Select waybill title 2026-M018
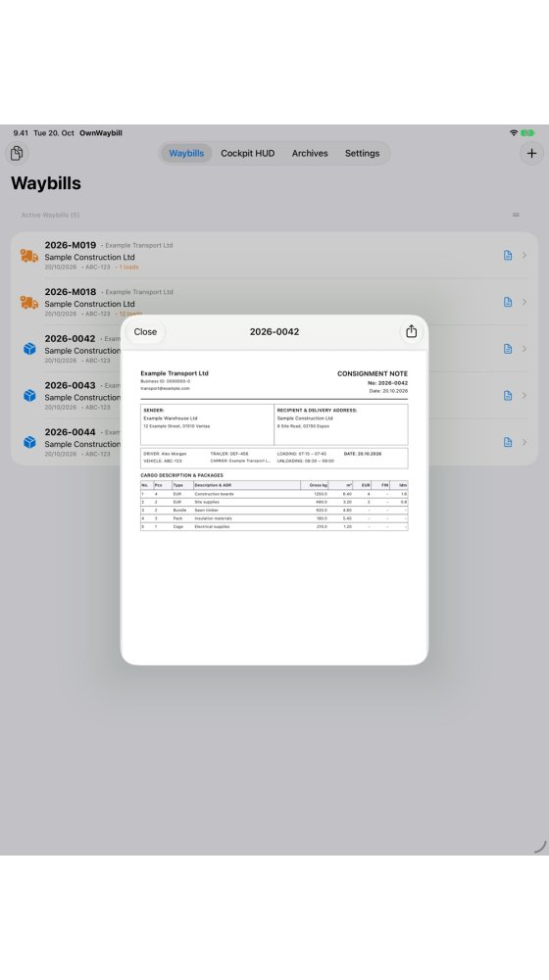The width and height of the screenshot is (549, 980). 70,292
